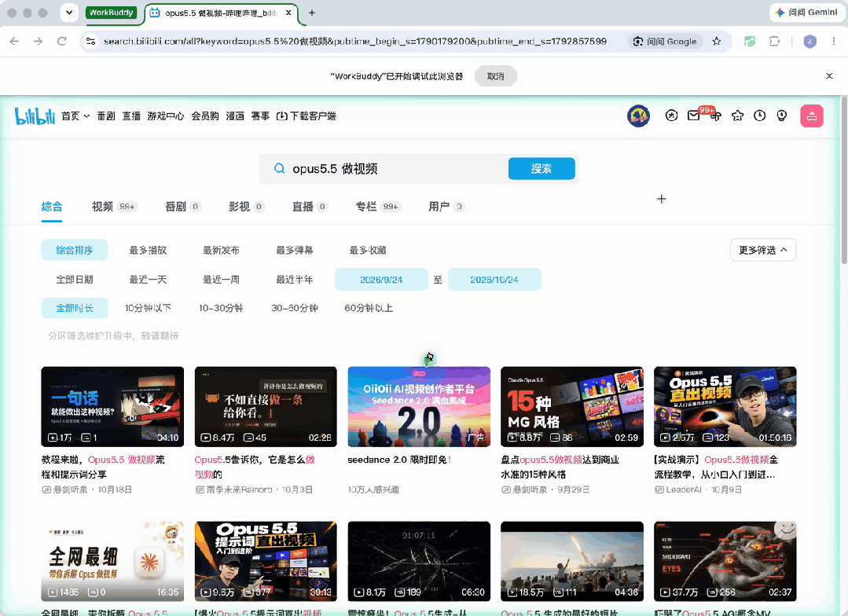The height and width of the screenshot is (616, 848).
Task: Open the messages envelope icon
Action: (693, 115)
